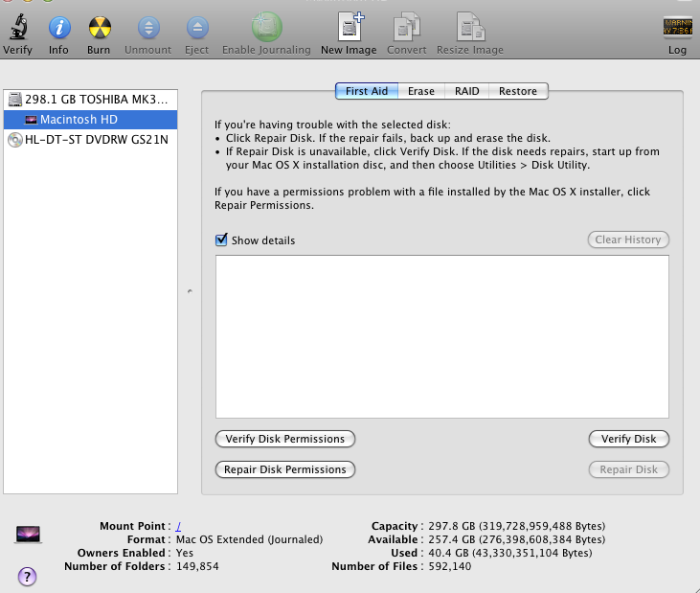The image size is (700, 593).
Task: Click Enable Journaling toolbar icon
Action: [266, 27]
